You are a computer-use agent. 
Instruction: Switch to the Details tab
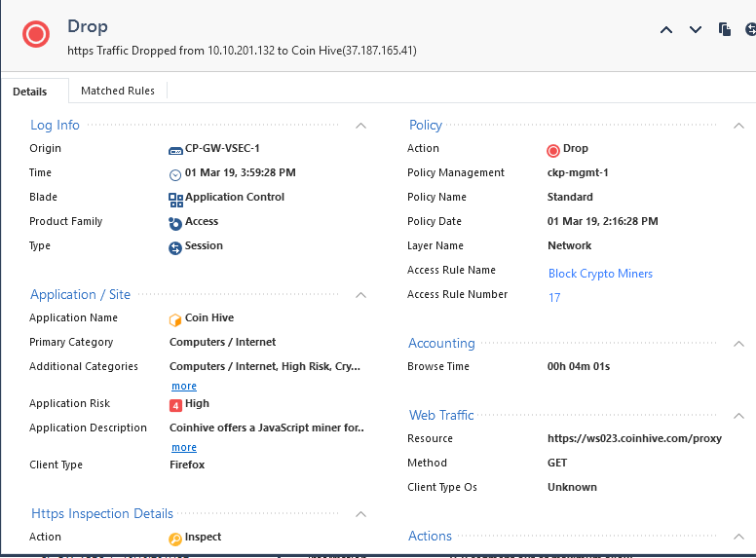coord(30,92)
